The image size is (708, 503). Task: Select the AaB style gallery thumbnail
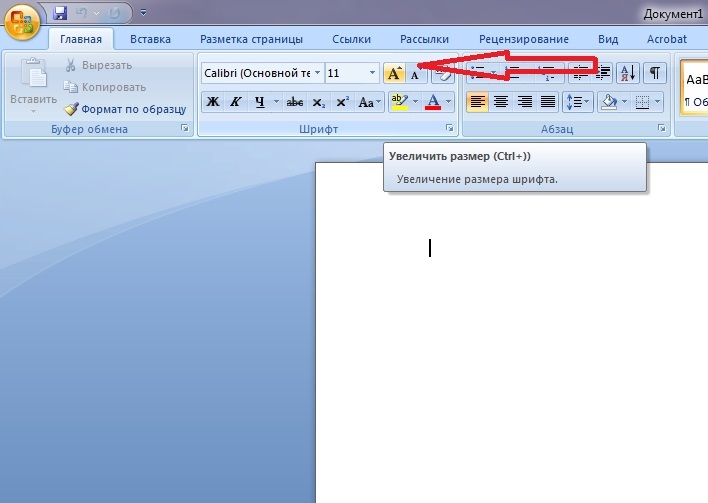click(694, 88)
